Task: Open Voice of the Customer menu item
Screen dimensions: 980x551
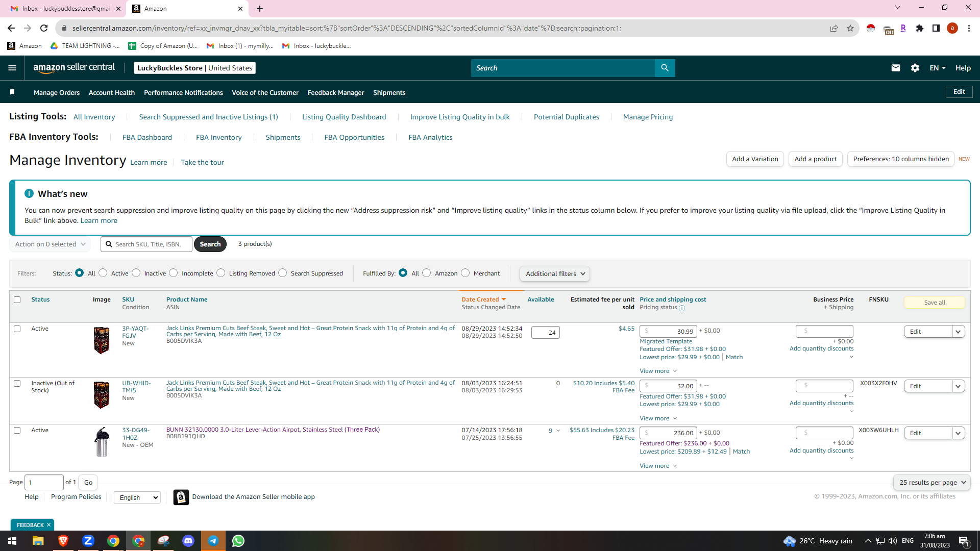Action: tap(265, 92)
